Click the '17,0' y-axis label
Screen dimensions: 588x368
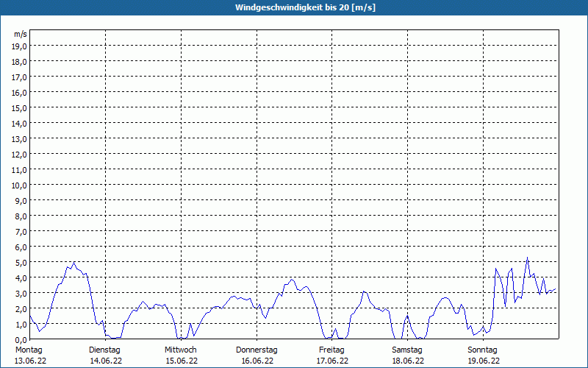(x=20, y=77)
